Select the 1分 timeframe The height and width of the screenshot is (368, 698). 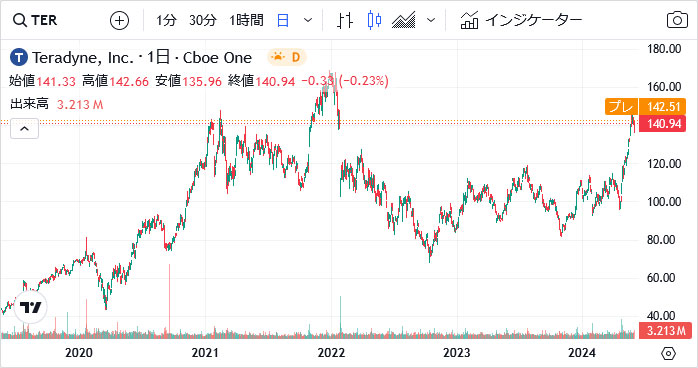[166, 20]
